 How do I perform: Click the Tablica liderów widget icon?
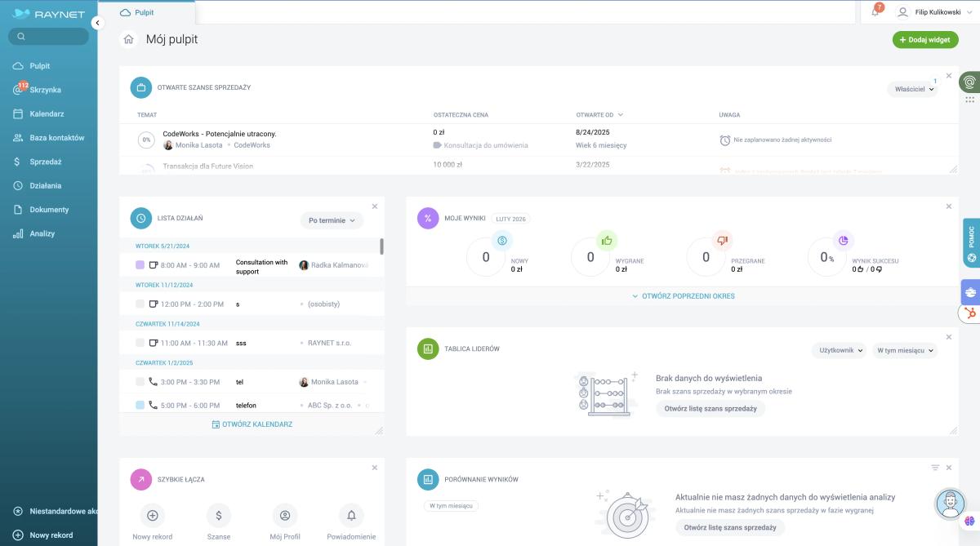pos(428,349)
